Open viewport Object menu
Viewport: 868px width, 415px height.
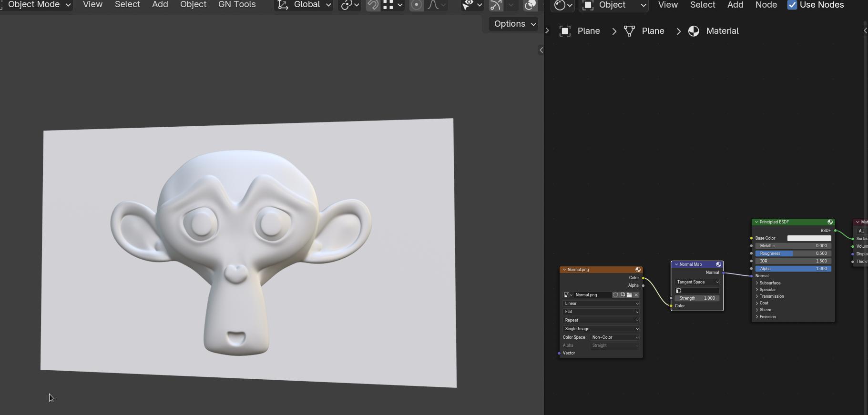click(x=193, y=5)
